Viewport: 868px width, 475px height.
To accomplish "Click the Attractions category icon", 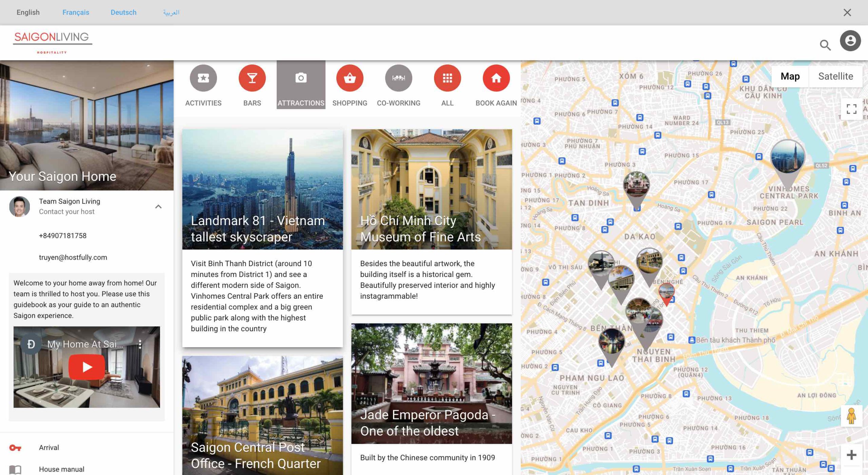I will (x=300, y=77).
